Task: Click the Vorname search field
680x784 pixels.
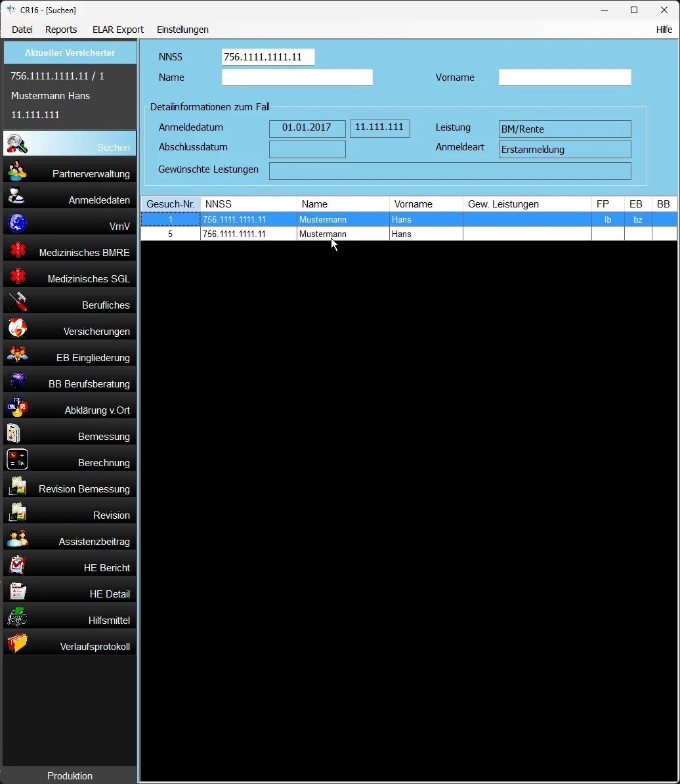Action: [x=565, y=77]
